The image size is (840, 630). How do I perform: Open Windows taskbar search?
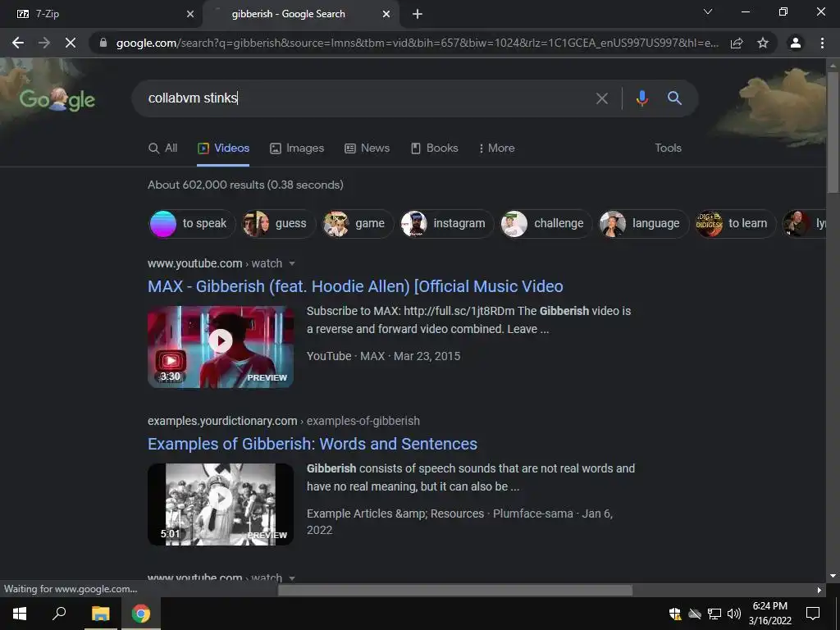pos(59,614)
